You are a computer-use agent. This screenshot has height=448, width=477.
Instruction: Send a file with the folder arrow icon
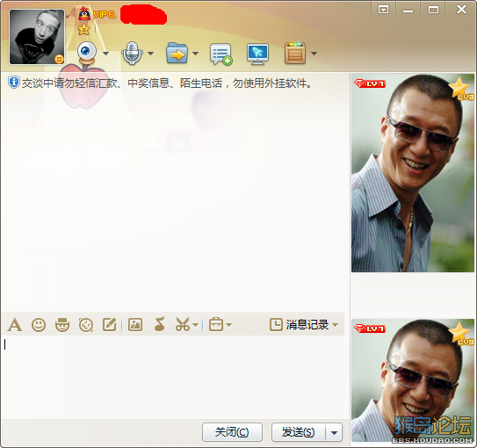(177, 54)
